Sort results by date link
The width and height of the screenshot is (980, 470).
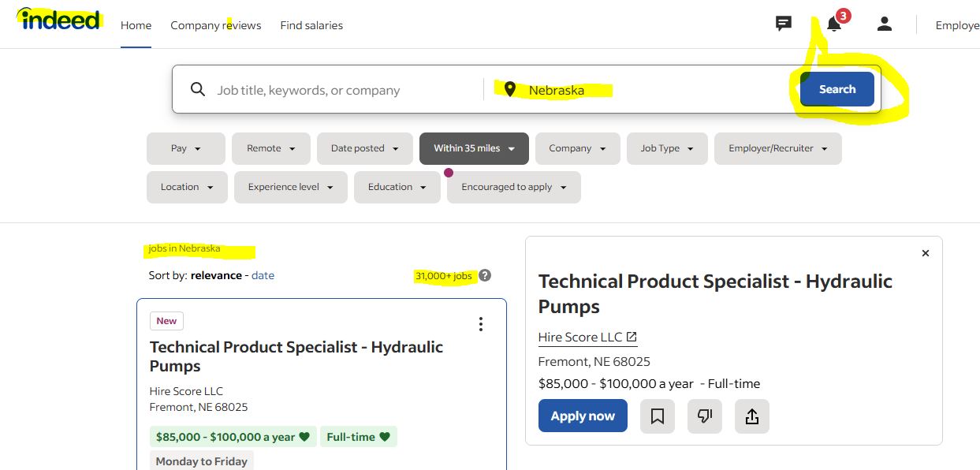(263, 275)
